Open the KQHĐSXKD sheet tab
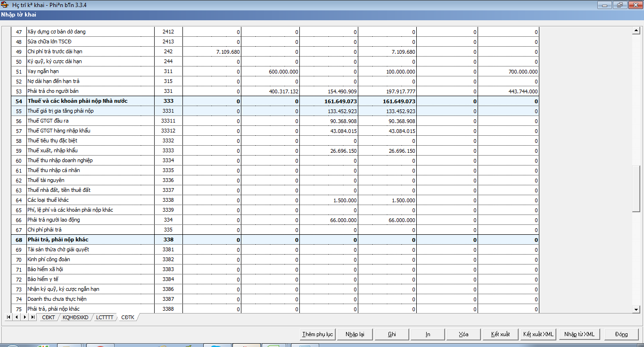The width and height of the screenshot is (644, 347). click(75, 317)
